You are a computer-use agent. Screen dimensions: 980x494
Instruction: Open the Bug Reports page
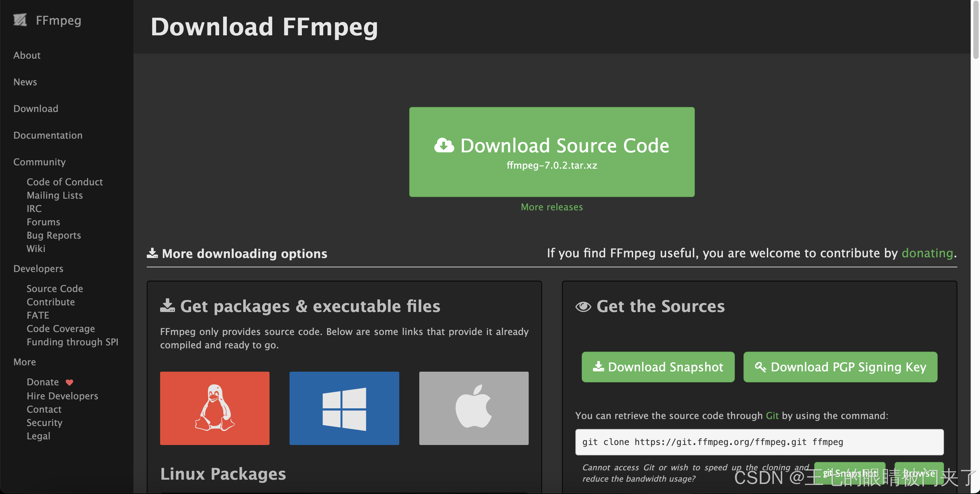click(54, 235)
